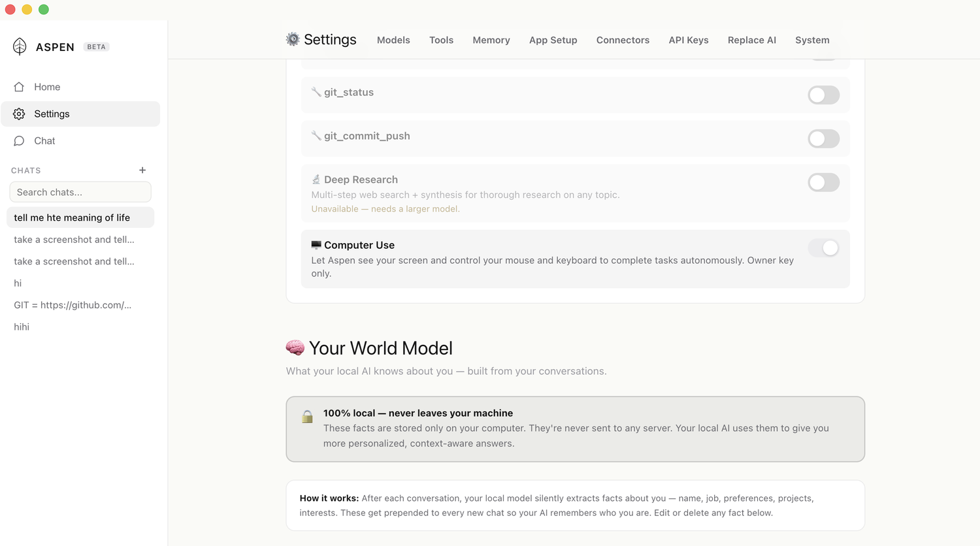Click the BETA badge next to Aspen
The image size is (980, 546).
coord(97,47)
